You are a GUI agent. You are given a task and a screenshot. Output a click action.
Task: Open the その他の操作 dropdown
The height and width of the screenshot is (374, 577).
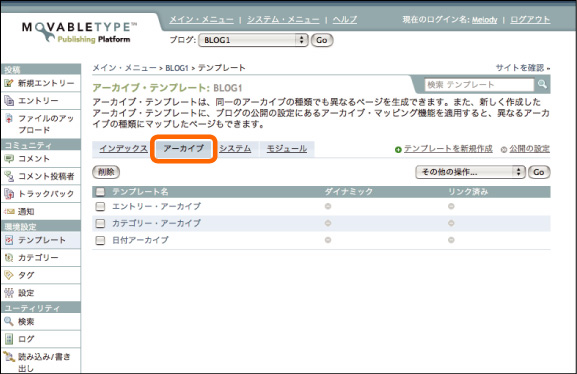pyautogui.click(x=470, y=172)
